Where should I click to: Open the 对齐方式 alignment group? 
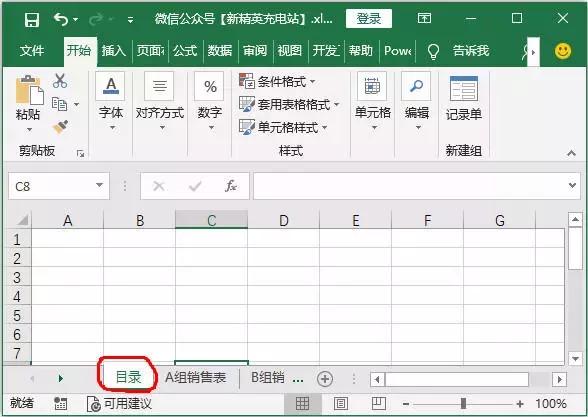coord(159,102)
